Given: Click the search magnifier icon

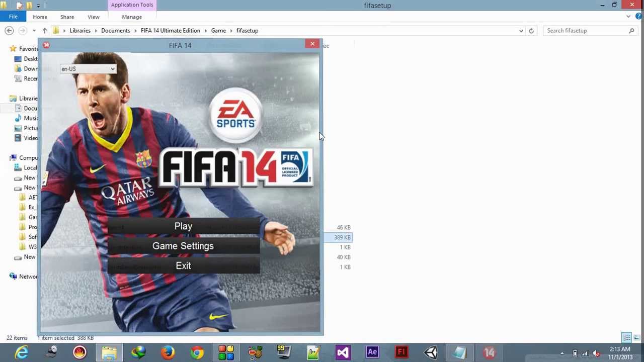Looking at the screenshot, I should click(631, 31).
